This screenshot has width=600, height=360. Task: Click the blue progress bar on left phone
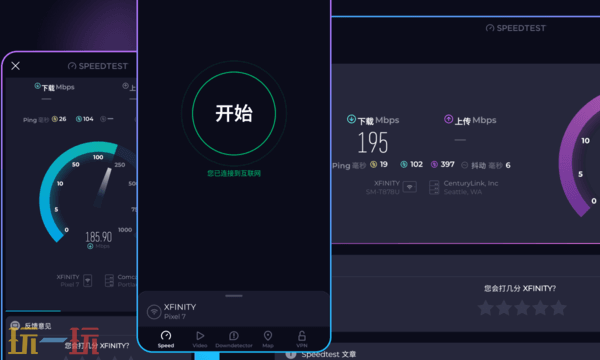(x=33, y=311)
